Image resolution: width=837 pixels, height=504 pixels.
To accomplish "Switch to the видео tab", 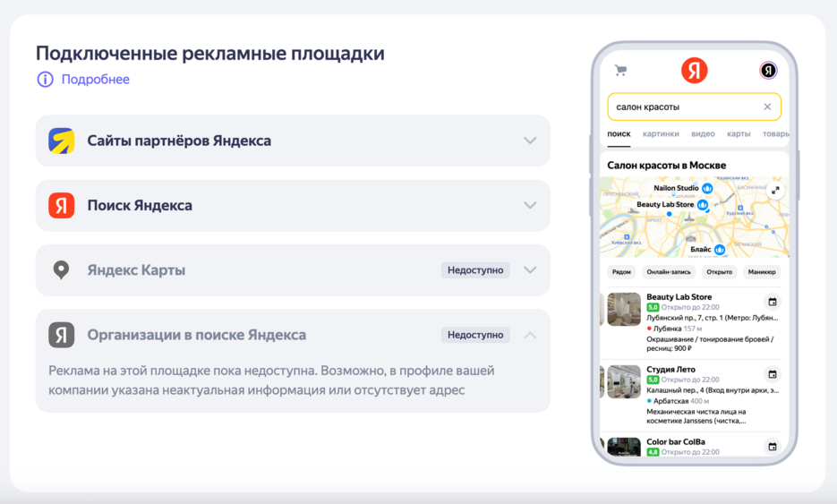I will [x=703, y=133].
